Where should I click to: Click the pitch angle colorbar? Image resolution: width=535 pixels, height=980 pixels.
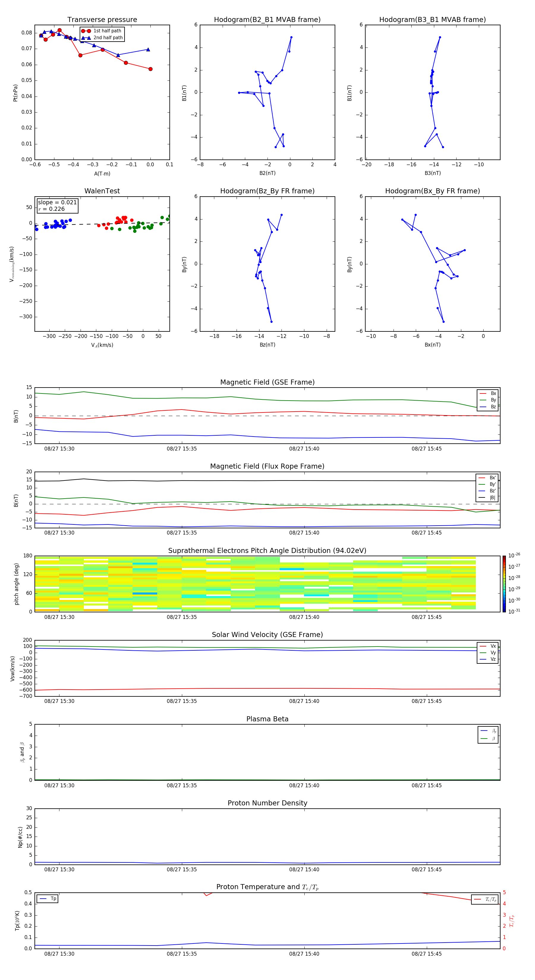pyautogui.click(x=504, y=584)
